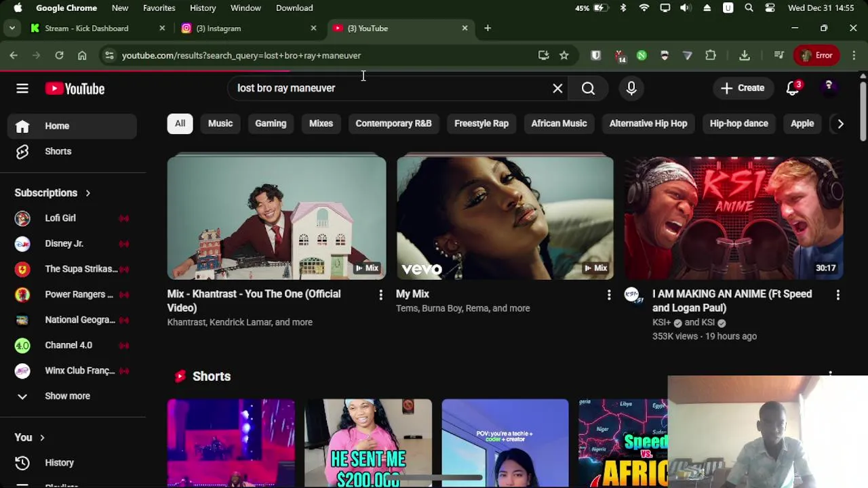Reload the page
Image resolution: width=868 pixels, height=488 pixels.
click(59, 56)
